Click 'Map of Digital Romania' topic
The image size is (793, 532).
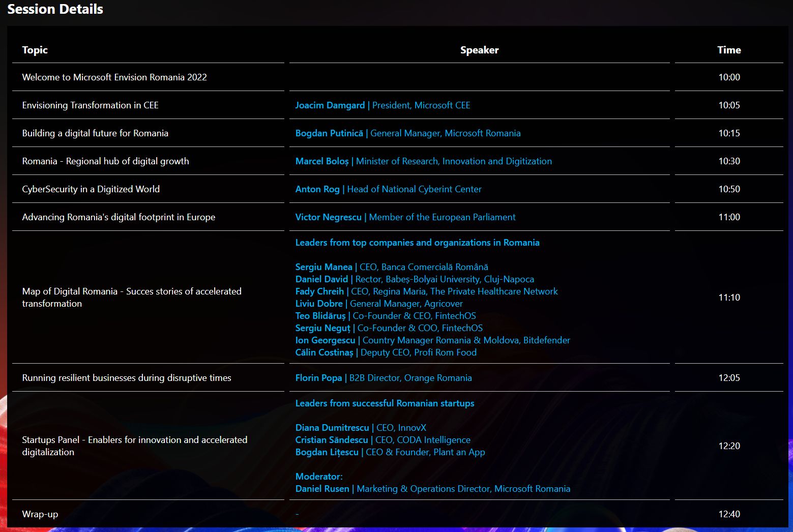[x=132, y=298]
